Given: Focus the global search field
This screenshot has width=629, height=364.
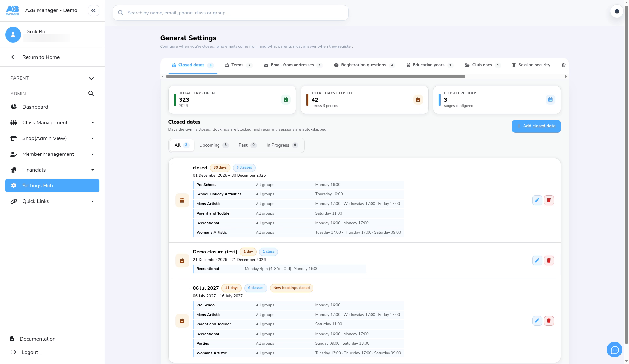Looking at the screenshot, I should tap(231, 13).
